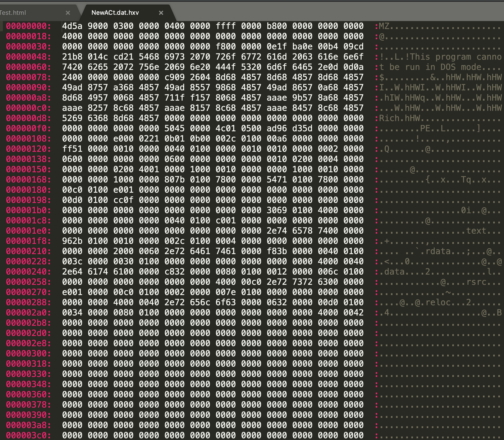Screen dimensions: 504x440
Task: Click offset address 000001b0:
Action: pyautogui.click(x=28, y=210)
